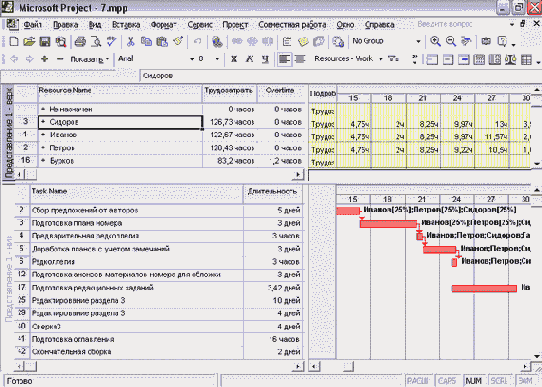Open the No Group dropdown
Viewport: 542px width, 387px height.
[387, 41]
